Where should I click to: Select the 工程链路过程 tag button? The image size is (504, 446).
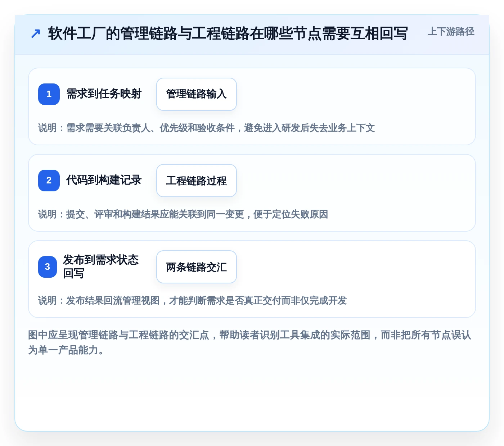197,181
